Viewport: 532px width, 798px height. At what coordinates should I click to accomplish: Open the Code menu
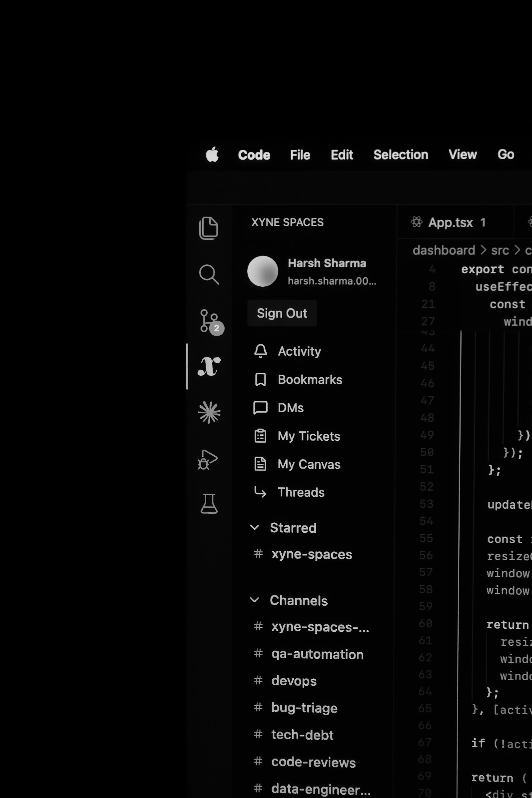click(254, 155)
